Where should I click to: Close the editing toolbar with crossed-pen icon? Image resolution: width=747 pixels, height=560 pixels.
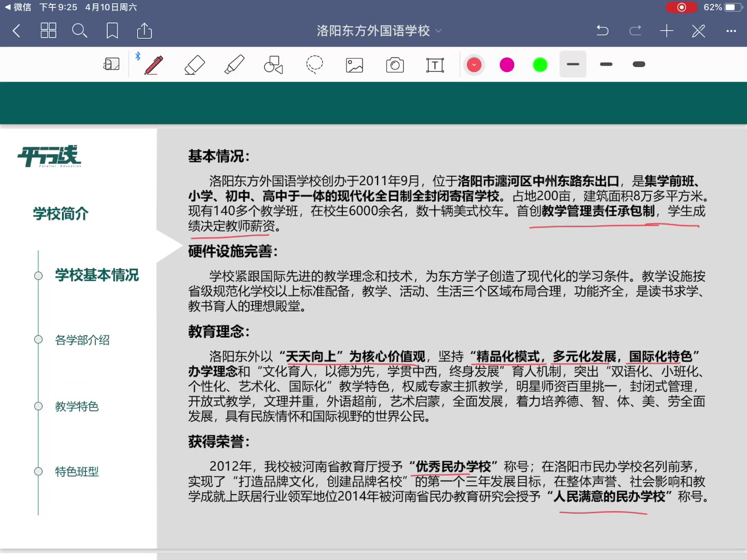699,31
